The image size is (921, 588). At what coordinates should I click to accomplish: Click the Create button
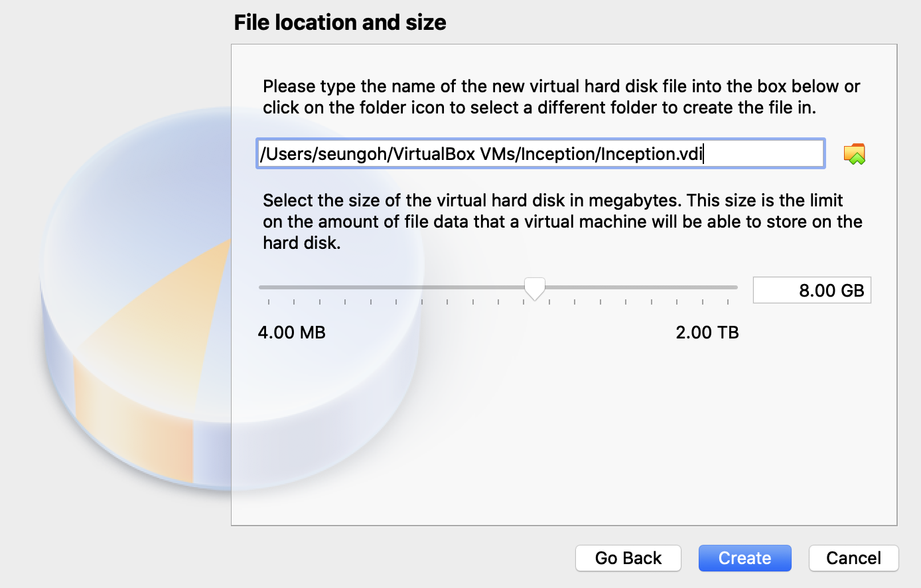click(x=744, y=558)
